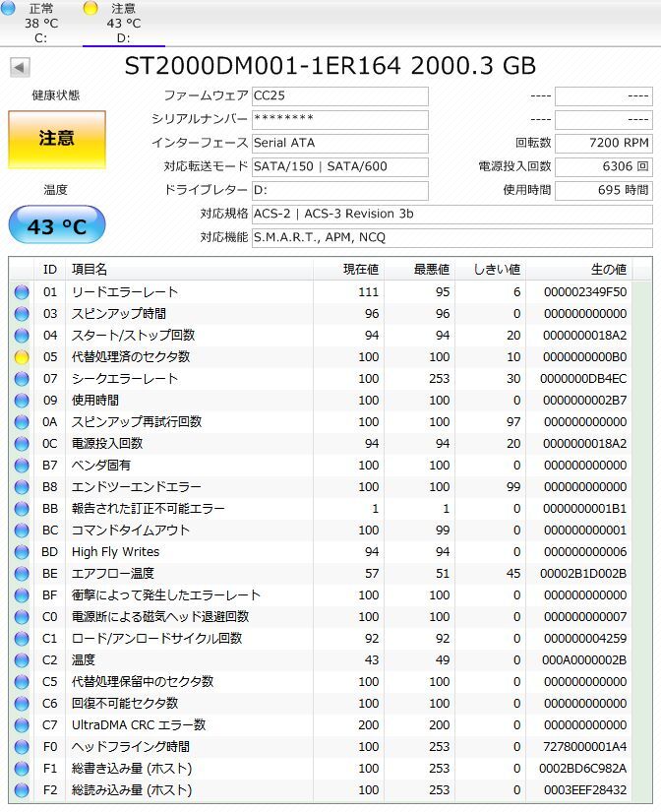
Task: Click the drive letter field D:
Action: click(340, 190)
